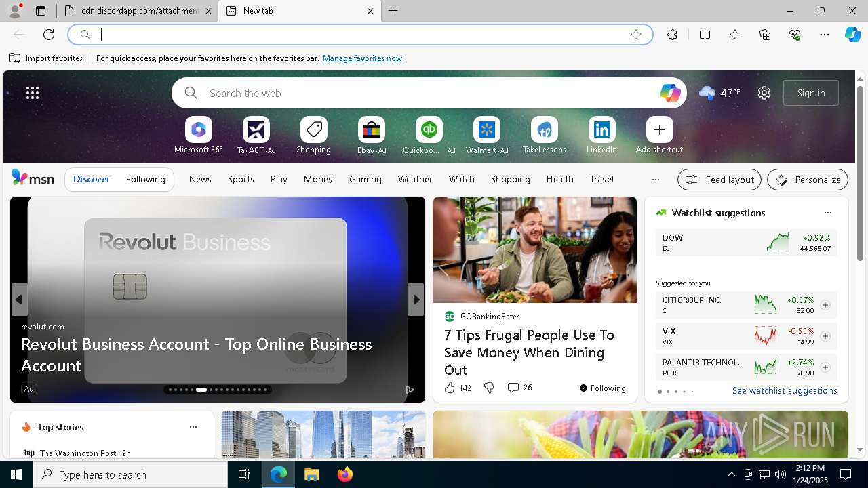
Task: Add VIX to watchlist
Action: (x=825, y=336)
